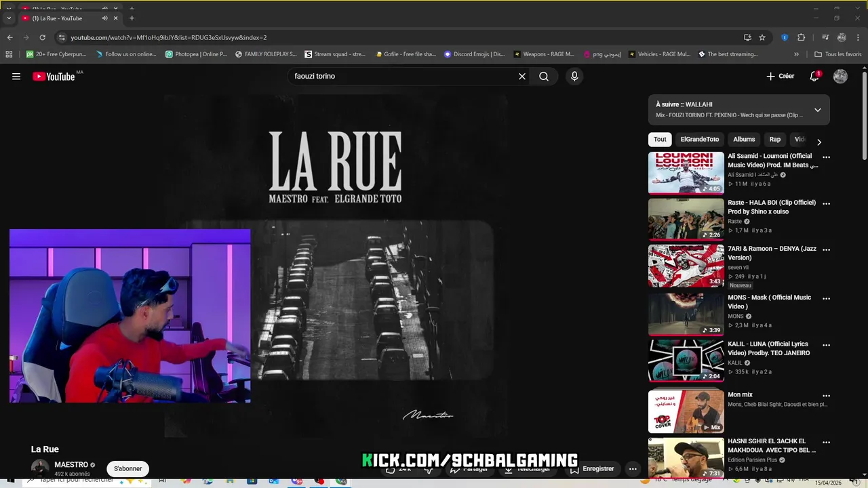Open the tab search dropdown arrow

point(9,18)
